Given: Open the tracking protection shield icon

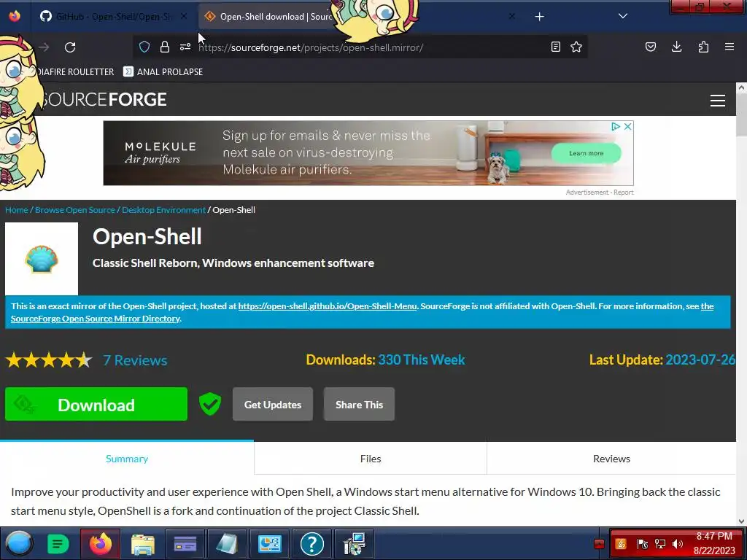Looking at the screenshot, I should pyautogui.click(x=144, y=47).
